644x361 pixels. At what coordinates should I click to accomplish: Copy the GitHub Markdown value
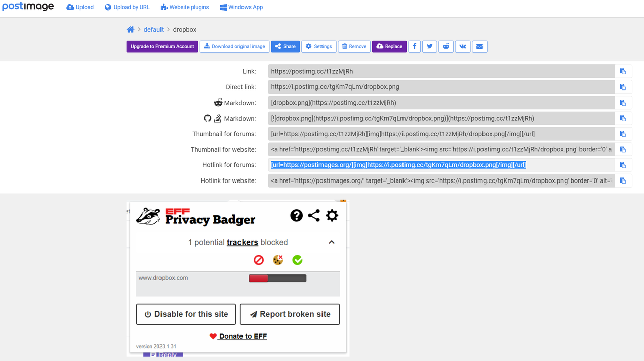623,118
